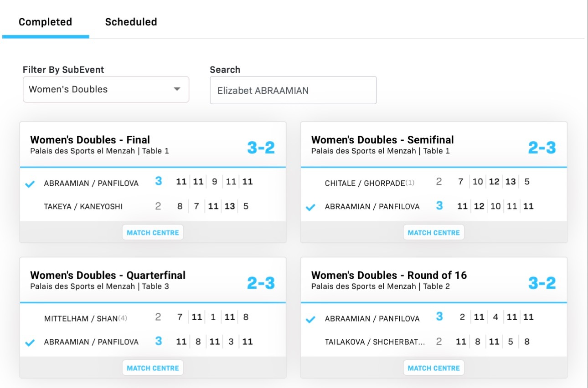The width and height of the screenshot is (588, 388).
Task: Click the winner checkmark in the Final card
Action: (x=30, y=184)
